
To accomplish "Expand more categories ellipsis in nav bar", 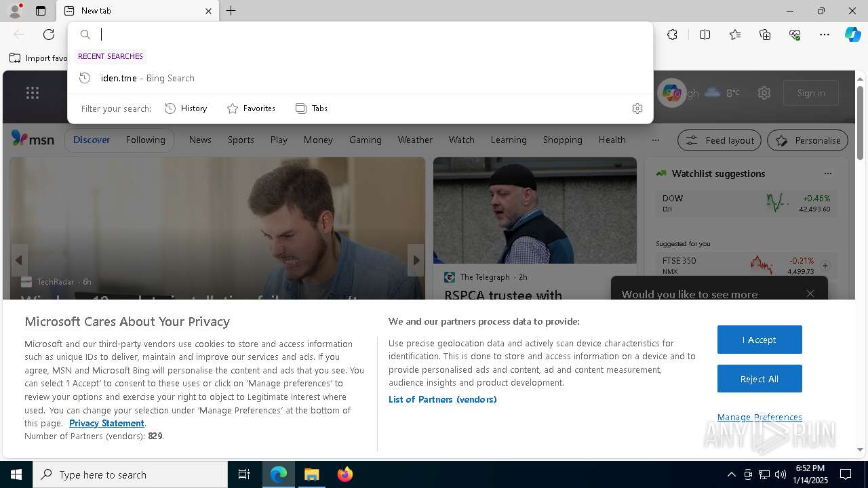I will [655, 140].
